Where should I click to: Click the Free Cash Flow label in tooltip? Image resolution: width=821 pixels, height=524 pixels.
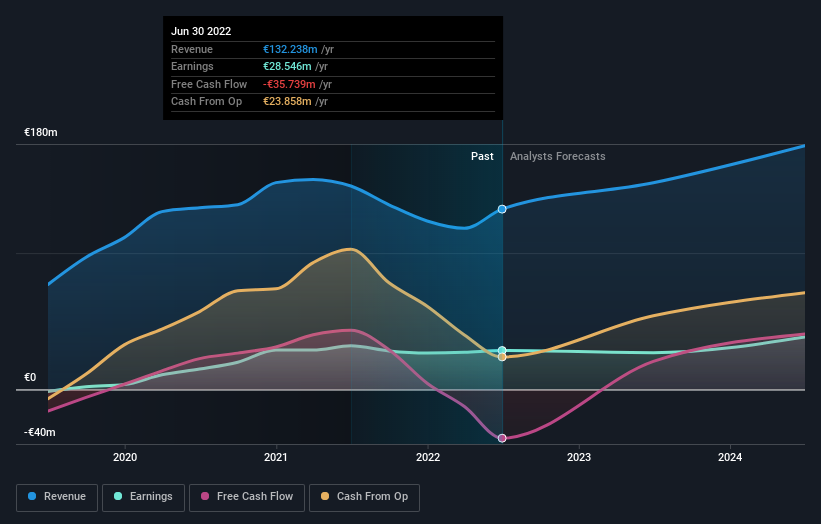pos(209,84)
